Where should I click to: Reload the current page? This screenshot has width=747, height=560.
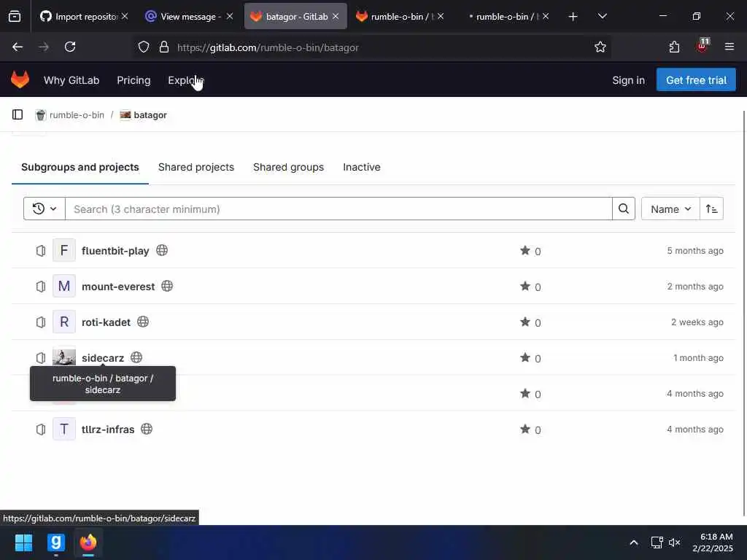tap(70, 47)
